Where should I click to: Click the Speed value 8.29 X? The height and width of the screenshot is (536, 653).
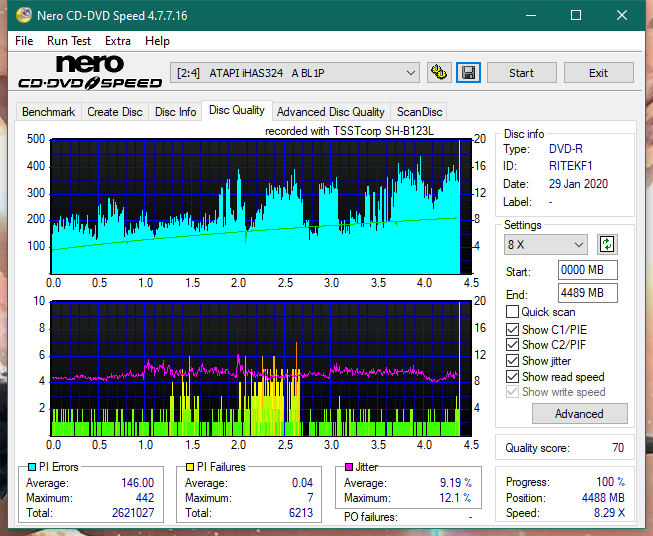point(609,513)
